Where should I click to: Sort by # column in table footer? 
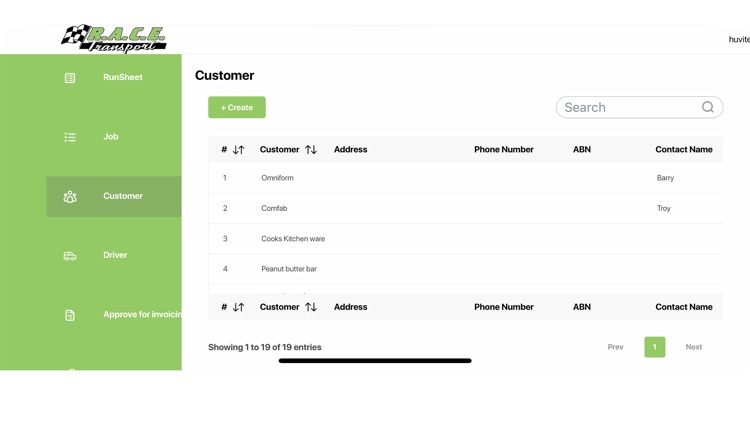(238, 307)
